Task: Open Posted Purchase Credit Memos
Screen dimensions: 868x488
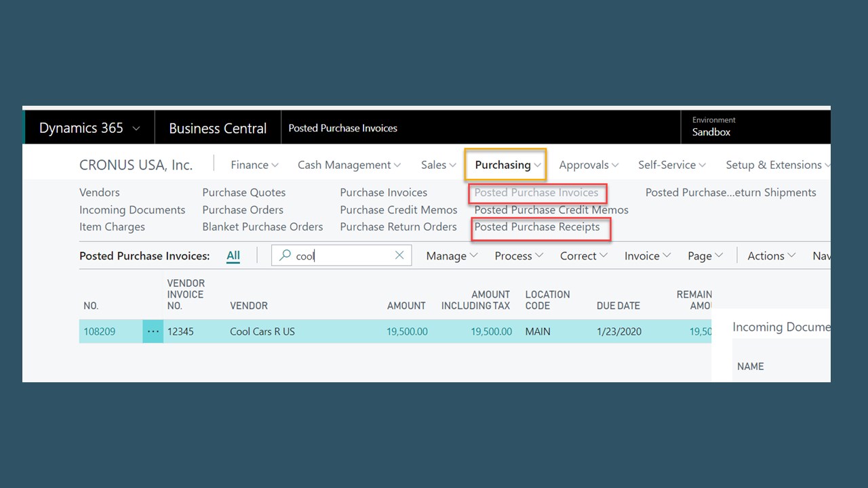Action: [x=551, y=210]
